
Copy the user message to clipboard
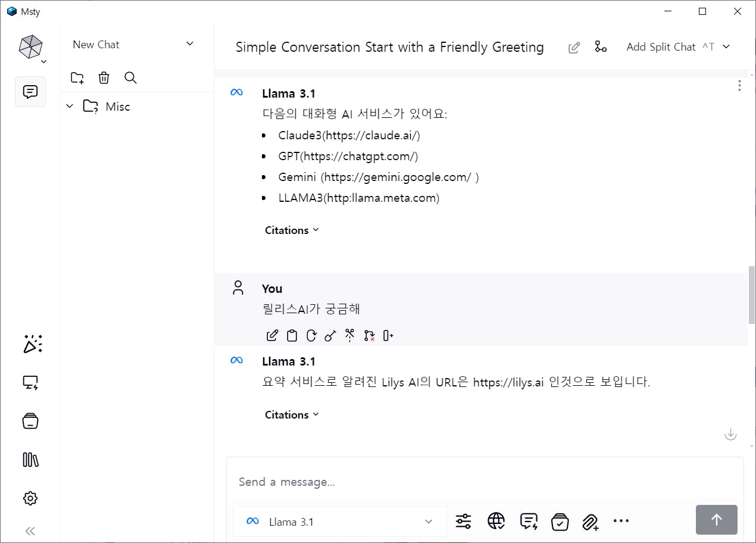coord(292,336)
